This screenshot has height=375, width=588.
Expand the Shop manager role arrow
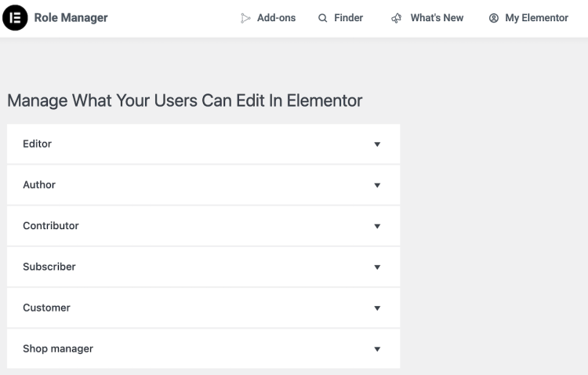(377, 349)
